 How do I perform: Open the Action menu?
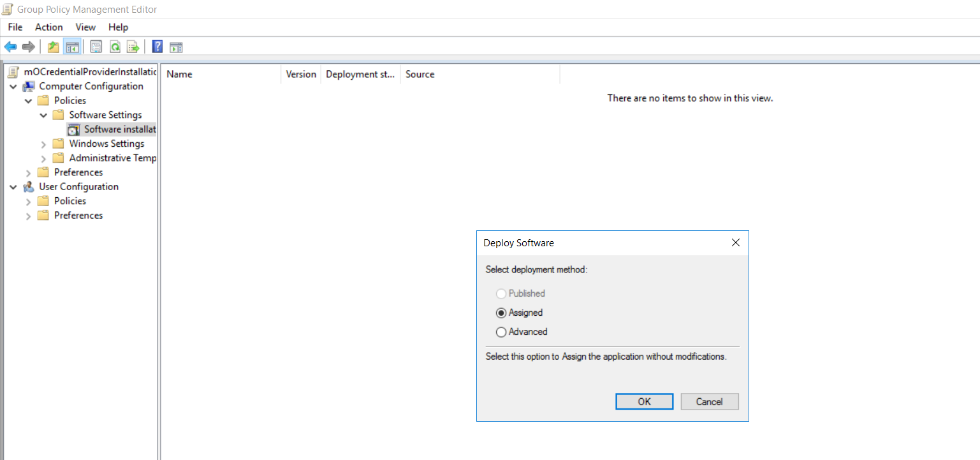click(x=49, y=27)
